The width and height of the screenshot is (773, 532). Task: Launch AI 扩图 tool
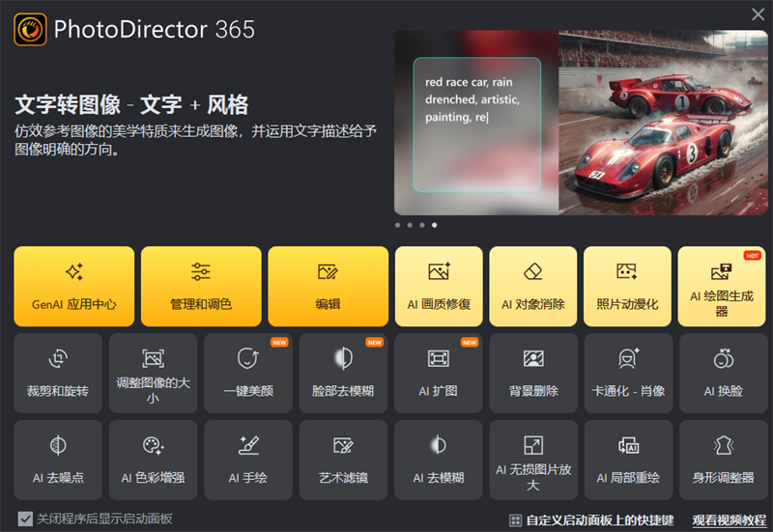[x=439, y=373]
